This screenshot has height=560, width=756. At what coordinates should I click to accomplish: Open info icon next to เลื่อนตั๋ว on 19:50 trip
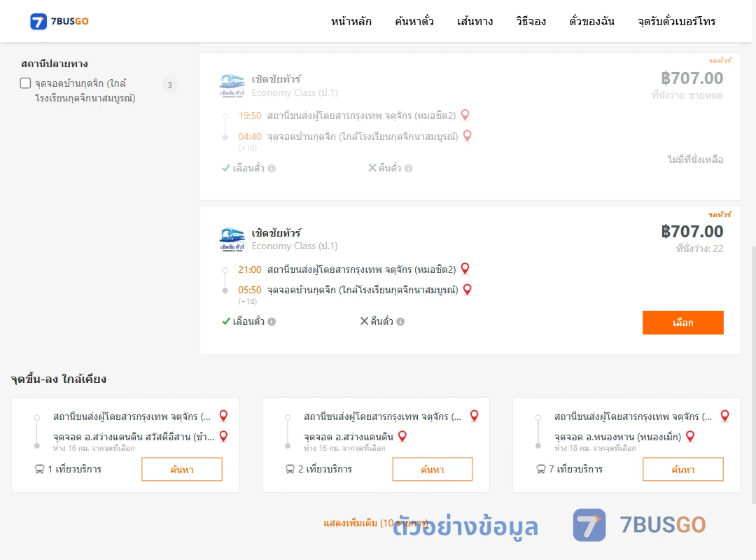(272, 168)
